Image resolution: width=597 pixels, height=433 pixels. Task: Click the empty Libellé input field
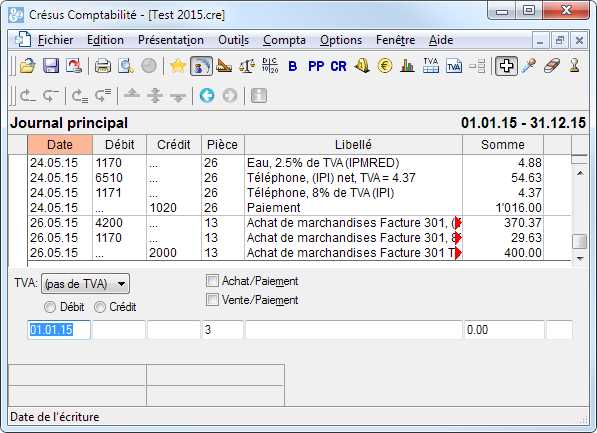[x=353, y=330]
